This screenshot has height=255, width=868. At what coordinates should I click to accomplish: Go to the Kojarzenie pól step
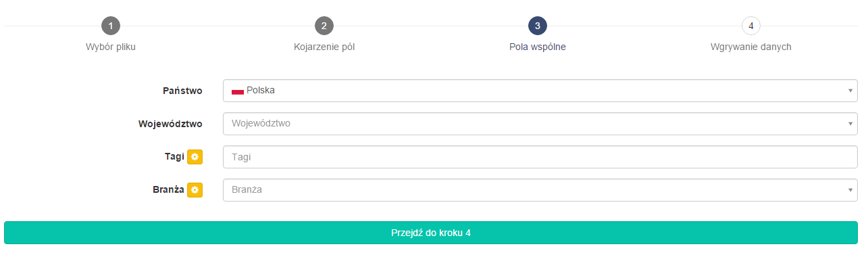pyautogui.click(x=324, y=47)
